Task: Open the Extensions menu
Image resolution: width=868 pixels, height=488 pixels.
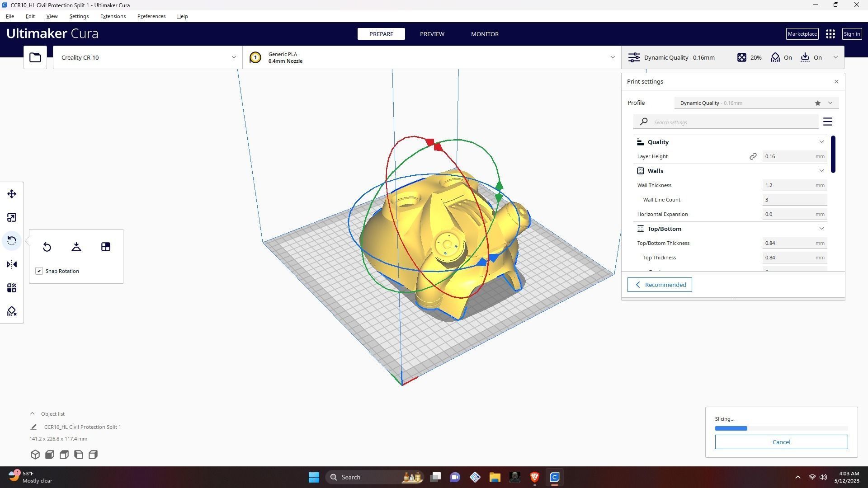Action: click(113, 16)
